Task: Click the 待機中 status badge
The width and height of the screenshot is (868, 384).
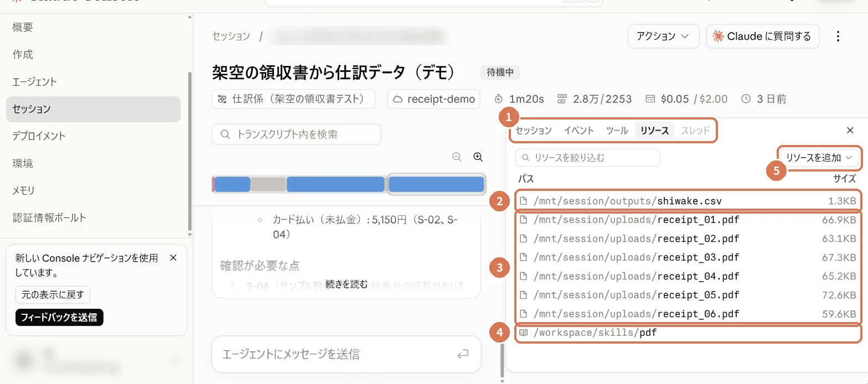Action: (500, 72)
